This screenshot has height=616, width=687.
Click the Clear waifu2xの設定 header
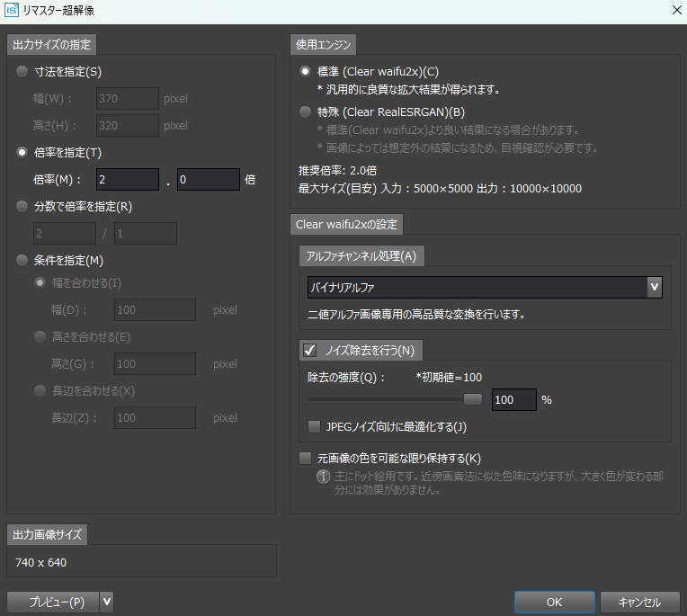click(346, 224)
